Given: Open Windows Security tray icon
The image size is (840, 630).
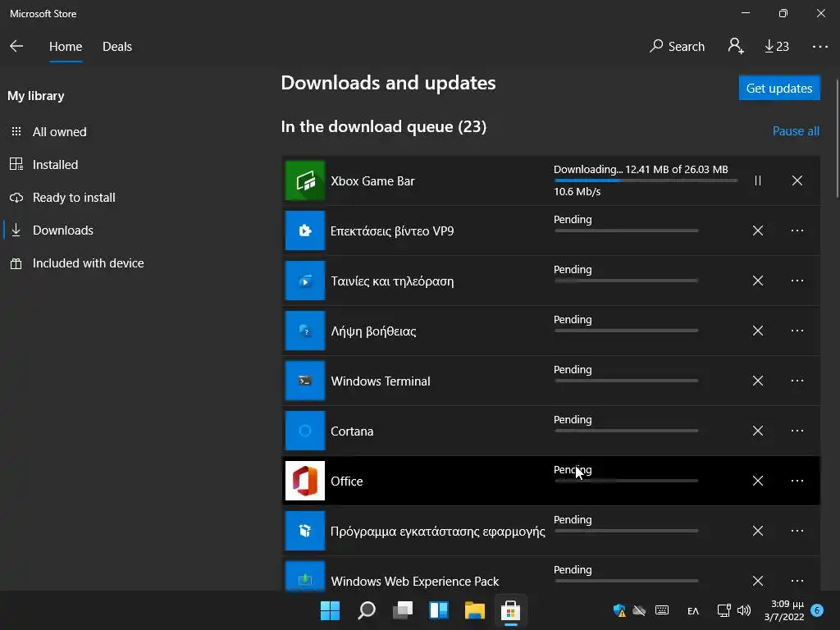Looking at the screenshot, I should [619, 610].
